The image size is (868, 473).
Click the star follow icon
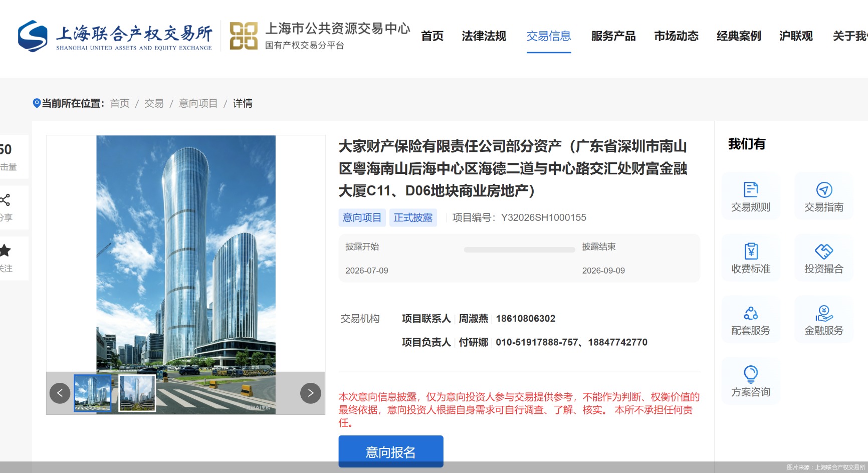click(x=5, y=251)
